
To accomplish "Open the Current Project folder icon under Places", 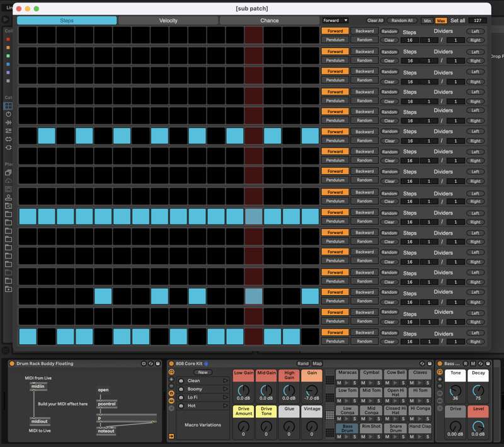I will pos(8,206).
